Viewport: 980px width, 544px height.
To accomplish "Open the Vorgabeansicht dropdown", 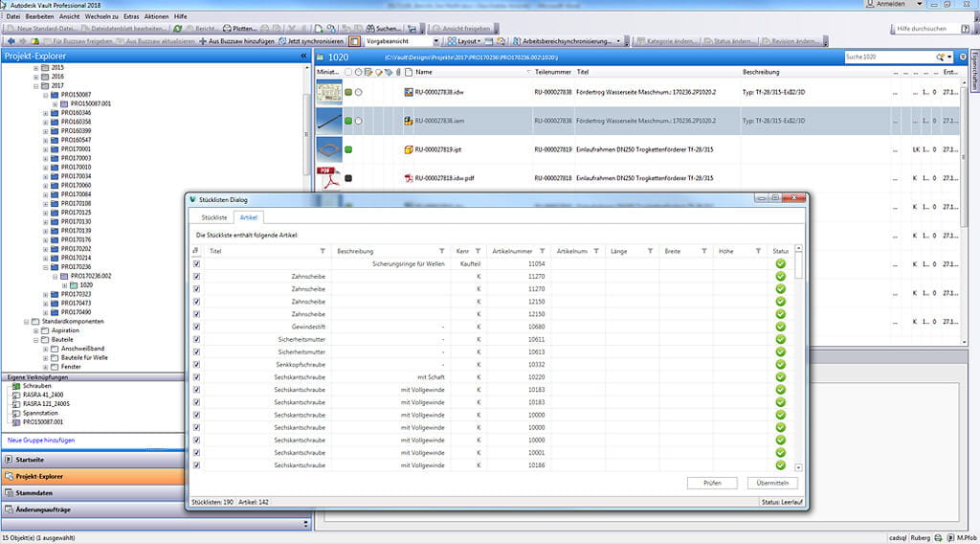I will coord(435,42).
